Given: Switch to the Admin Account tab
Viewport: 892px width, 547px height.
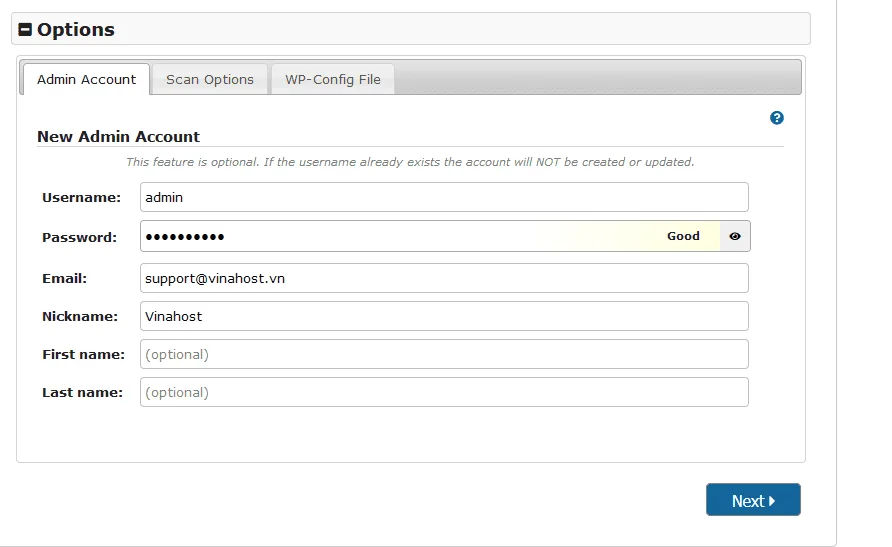Looking at the screenshot, I should (x=86, y=80).
